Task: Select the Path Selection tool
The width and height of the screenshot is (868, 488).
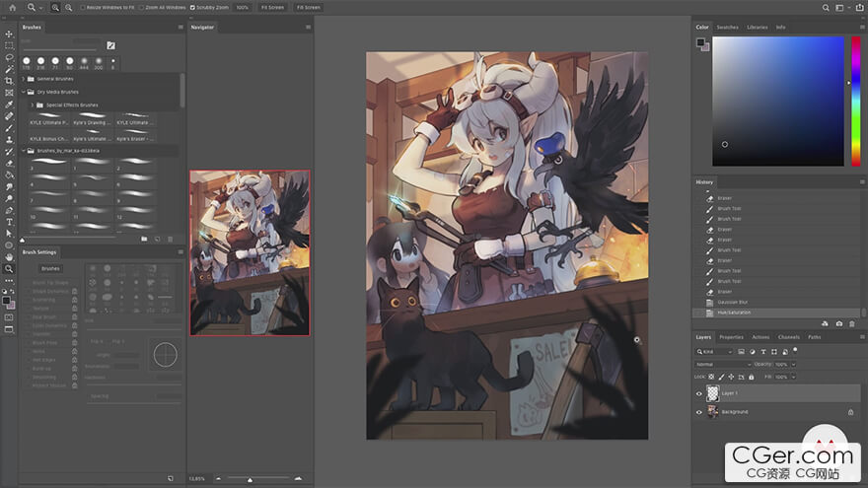Action: coord(9,234)
